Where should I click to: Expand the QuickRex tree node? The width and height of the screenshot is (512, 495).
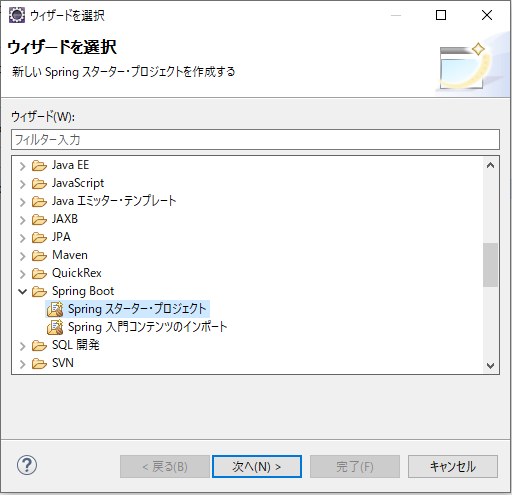coord(22,274)
